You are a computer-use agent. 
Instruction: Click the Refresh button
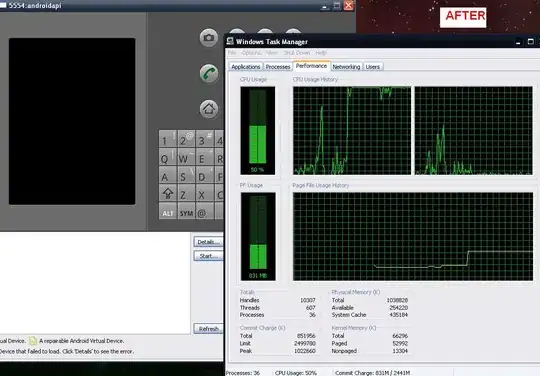(x=208, y=329)
